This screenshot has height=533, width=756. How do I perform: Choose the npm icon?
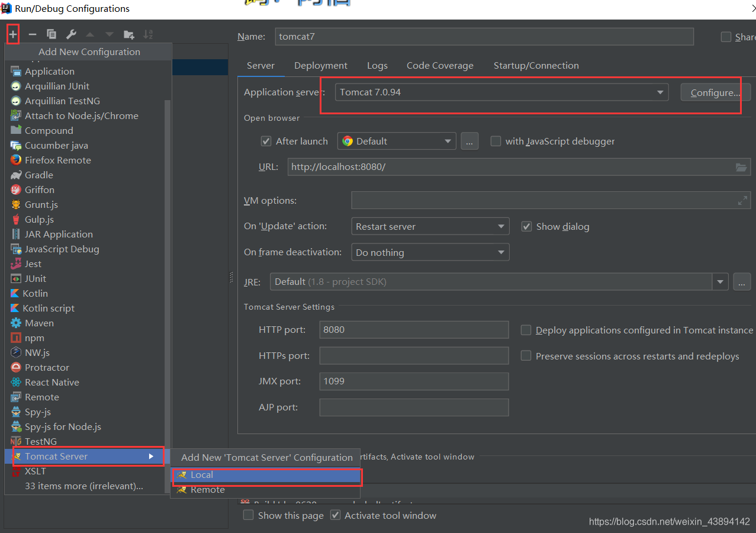click(16, 338)
